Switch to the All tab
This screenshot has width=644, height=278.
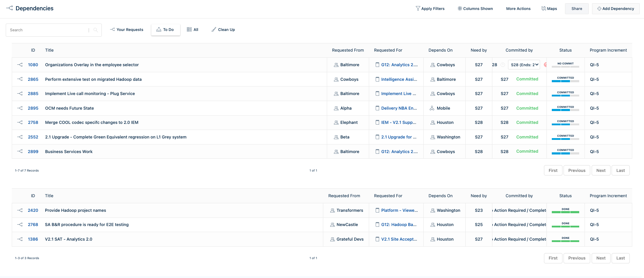coord(193,30)
